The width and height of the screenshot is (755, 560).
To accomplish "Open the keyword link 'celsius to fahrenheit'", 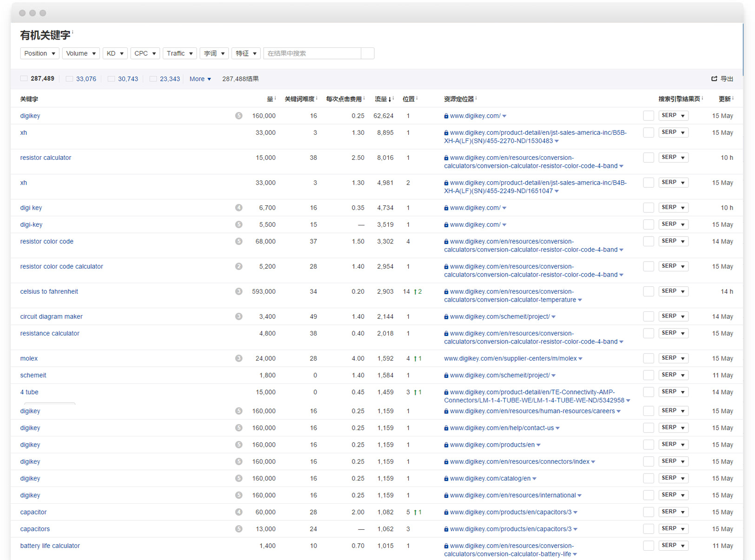I will coord(49,291).
